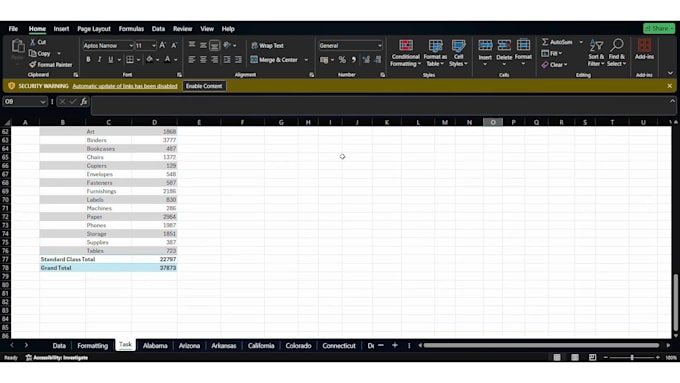Image resolution: width=680 pixels, height=383 pixels.
Task: Open Find & Select menu
Action: [x=616, y=53]
